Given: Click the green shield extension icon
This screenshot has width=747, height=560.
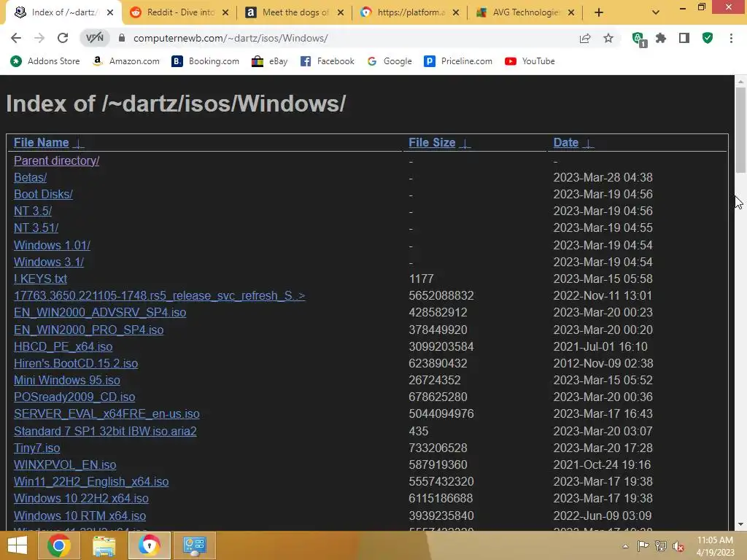Looking at the screenshot, I should click(x=708, y=38).
